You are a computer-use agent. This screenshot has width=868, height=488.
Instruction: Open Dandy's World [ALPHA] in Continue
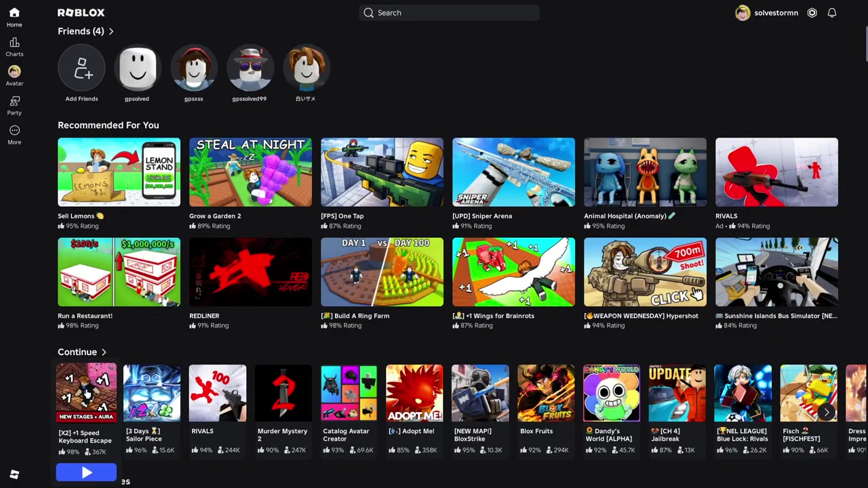pyautogui.click(x=612, y=393)
